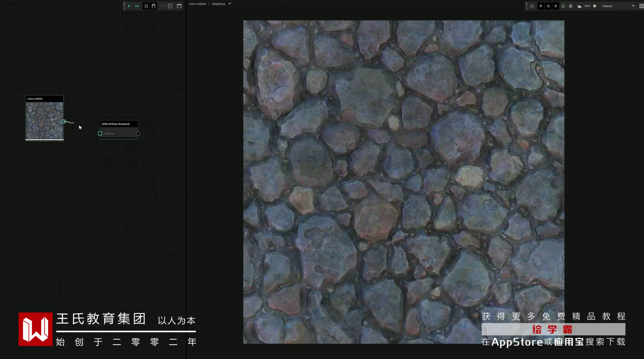Screen dimensions: 644x359
Task: Toggle the sRGB color space button
Action: point(587,6)
